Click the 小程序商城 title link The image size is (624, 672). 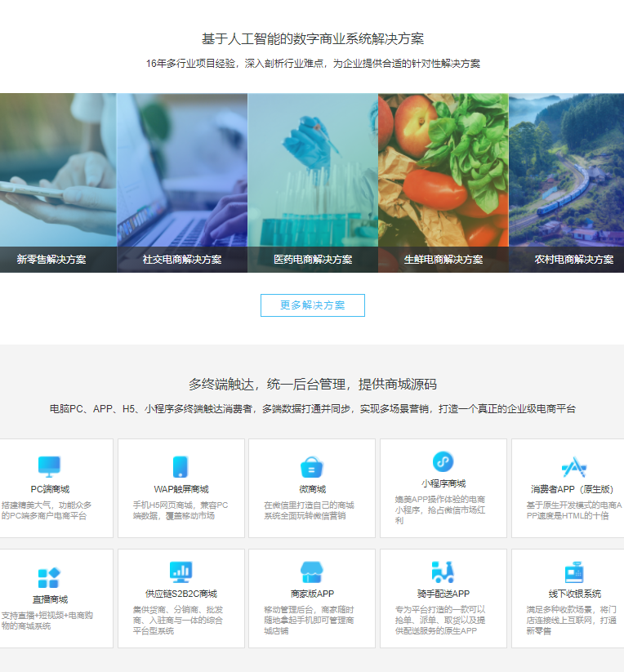[x=443, y=483]
